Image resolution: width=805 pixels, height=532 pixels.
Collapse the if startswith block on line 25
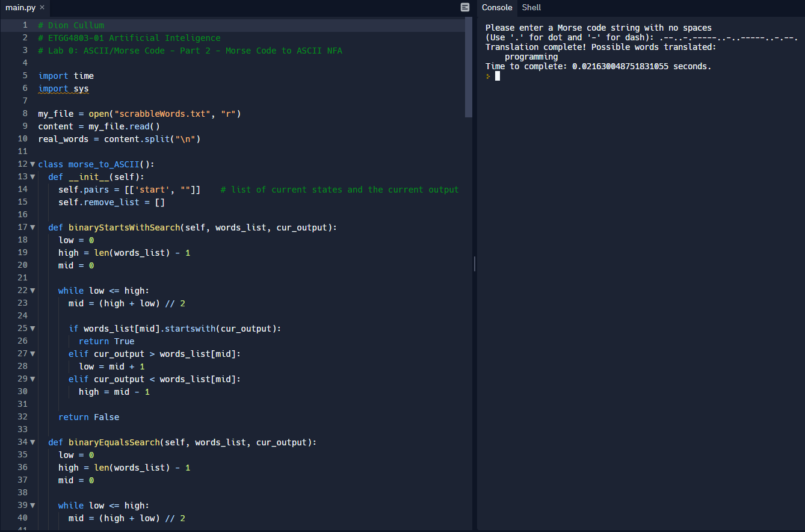click(x=32, y=329)
